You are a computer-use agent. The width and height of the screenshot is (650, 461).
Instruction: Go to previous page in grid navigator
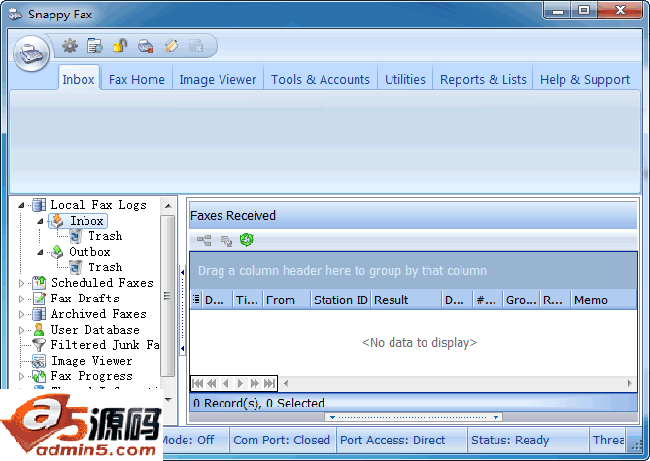pos(212,383)
